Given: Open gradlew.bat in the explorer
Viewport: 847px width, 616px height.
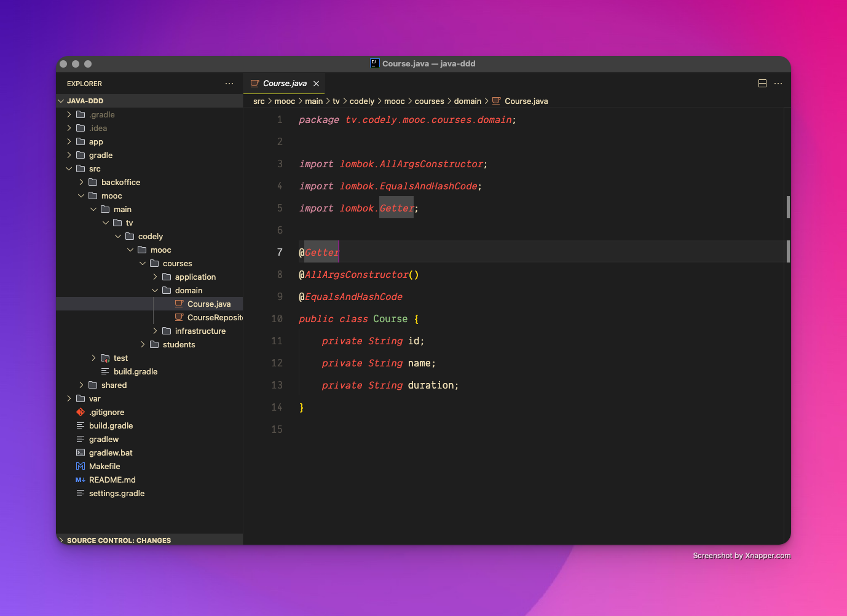Looking at the screenshot, I should point(149,452).
